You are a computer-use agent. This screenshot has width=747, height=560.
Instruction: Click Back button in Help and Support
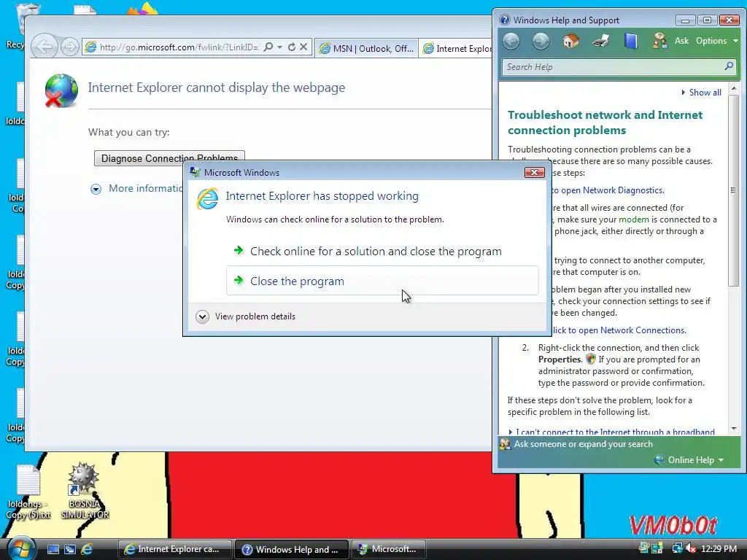click(x=511, y=41)
